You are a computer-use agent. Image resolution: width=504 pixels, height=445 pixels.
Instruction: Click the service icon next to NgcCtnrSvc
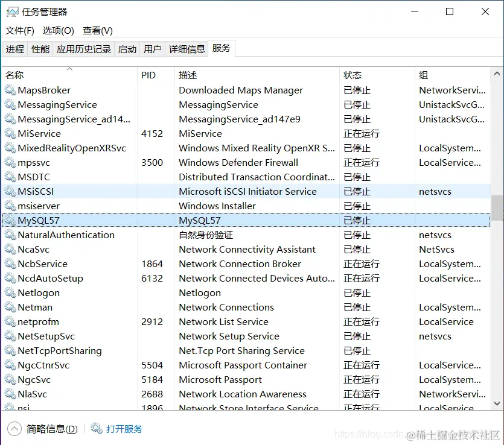10,365
